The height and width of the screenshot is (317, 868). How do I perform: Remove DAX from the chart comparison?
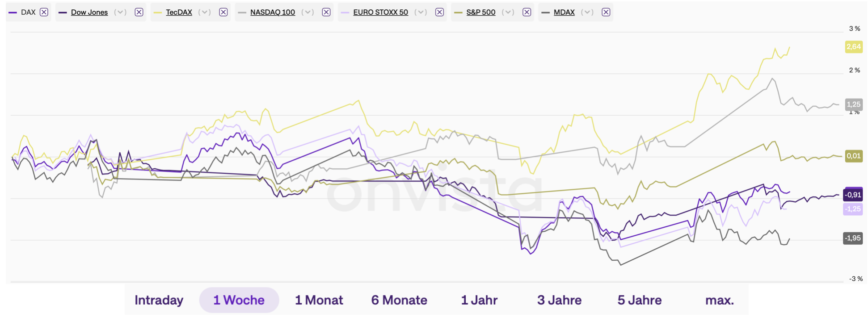pyautogui.click(x=44, y=12)
